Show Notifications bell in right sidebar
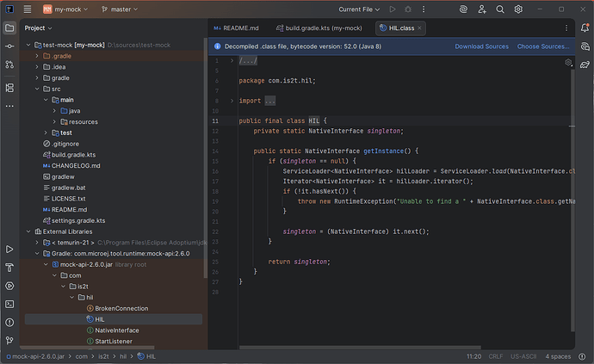The image size is (594, 364). (x=583, y=28)
